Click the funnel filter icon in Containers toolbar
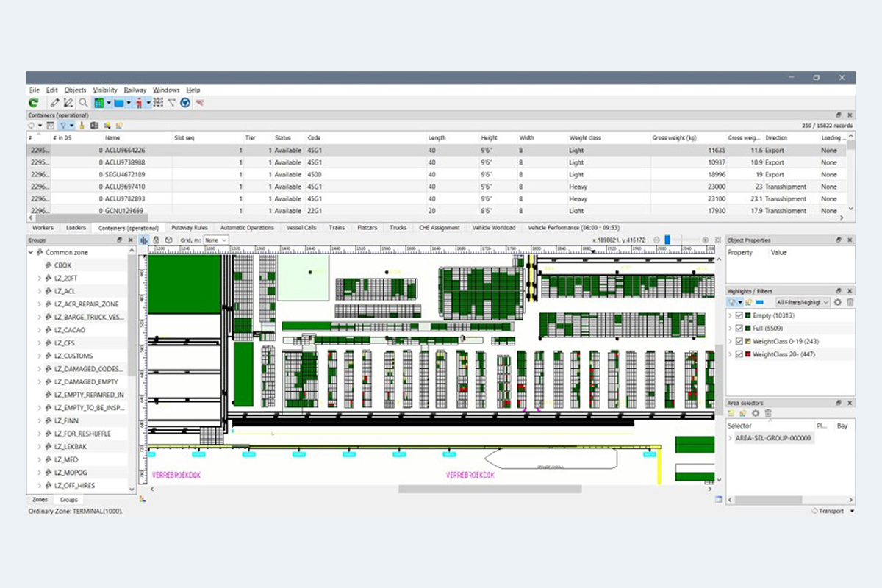Image resolution: width=882 pixels, height=588 pixels. coord(62,126)
